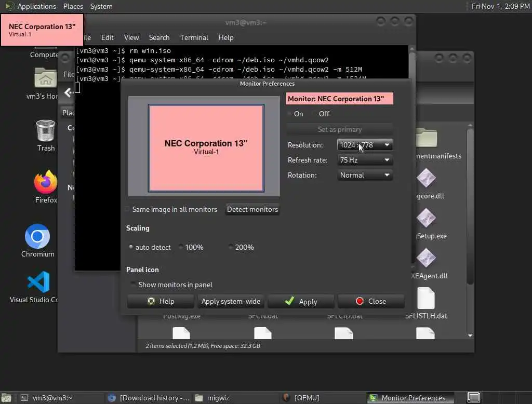532x404 pixels.
Task: Click the pink NEC Corporation monitor preview
Action: click(206, 148)
